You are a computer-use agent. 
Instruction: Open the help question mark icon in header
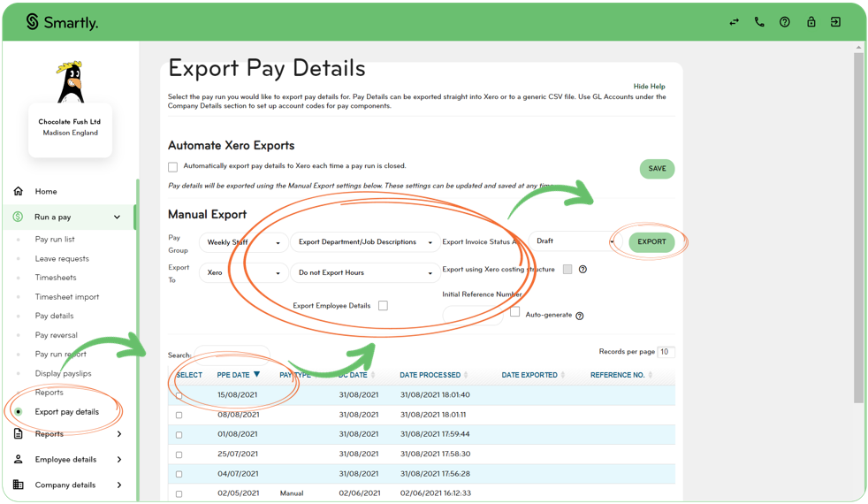[x=784, y=22]
